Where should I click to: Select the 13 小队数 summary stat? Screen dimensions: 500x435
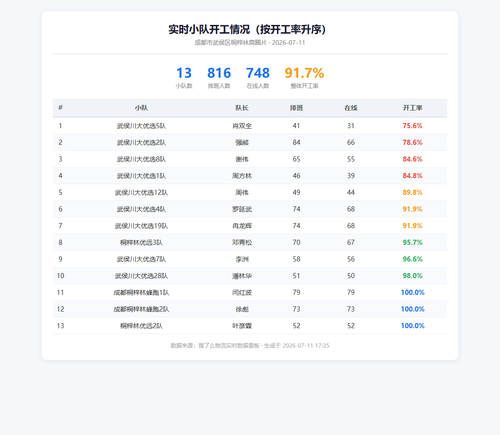(184, 77)
